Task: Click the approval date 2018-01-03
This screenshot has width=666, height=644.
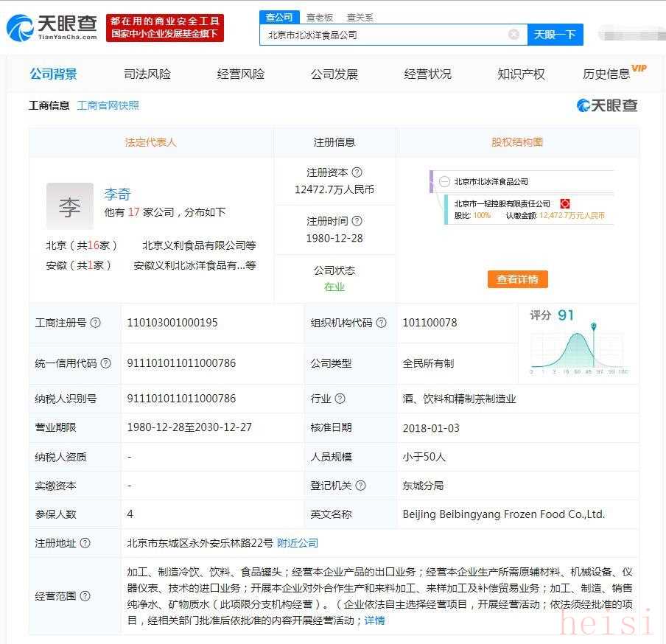Action: [x=431, y=428]
